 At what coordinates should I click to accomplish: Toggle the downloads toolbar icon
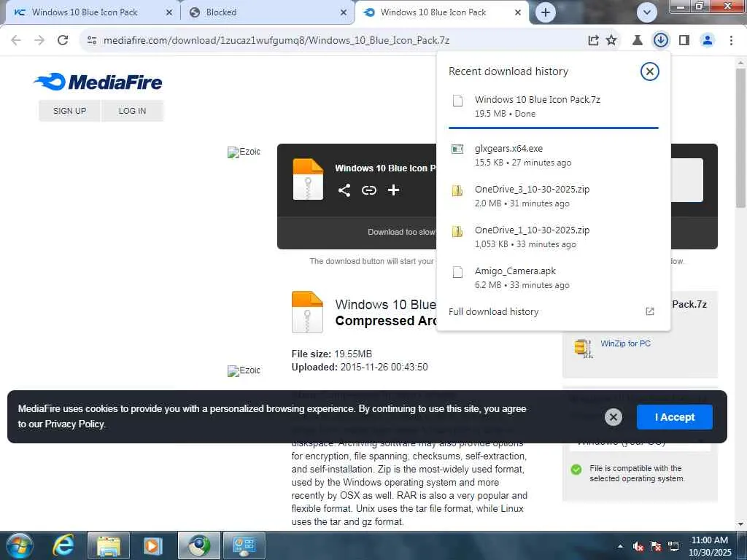click(660, 40)
